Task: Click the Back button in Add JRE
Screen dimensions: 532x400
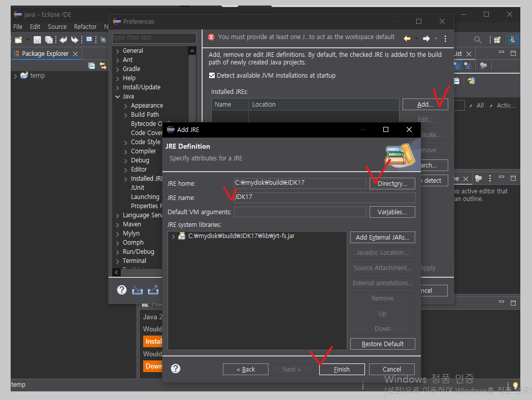Action: pos(246,369)
